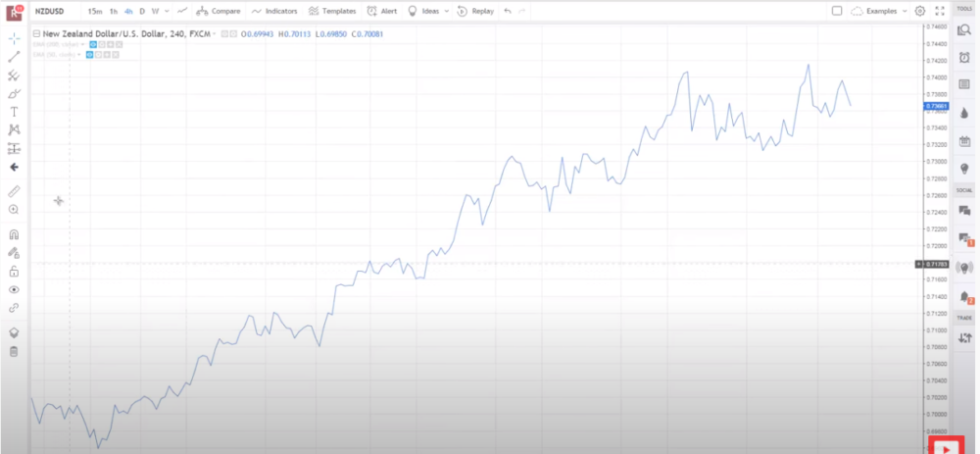Switch to the 15m timeframe
980x454 pixels.
tap(94, 11)
